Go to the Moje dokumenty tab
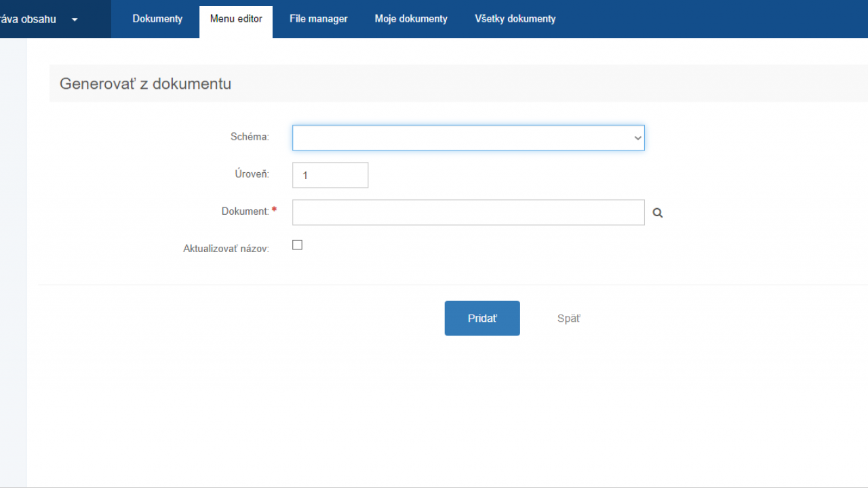Image resolution: width=868 pixels, height=488 pixels. click(x=411, y=19)
